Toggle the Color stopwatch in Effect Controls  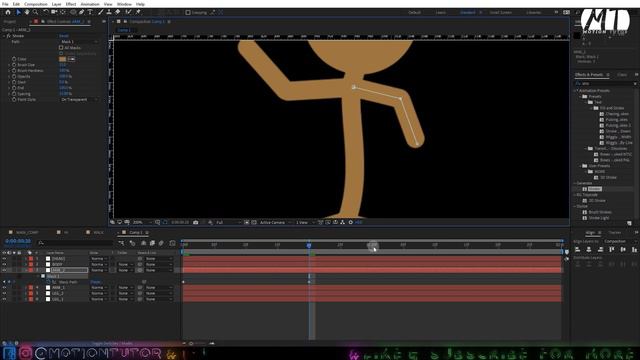pyautogui.click(x=14, y=59)
